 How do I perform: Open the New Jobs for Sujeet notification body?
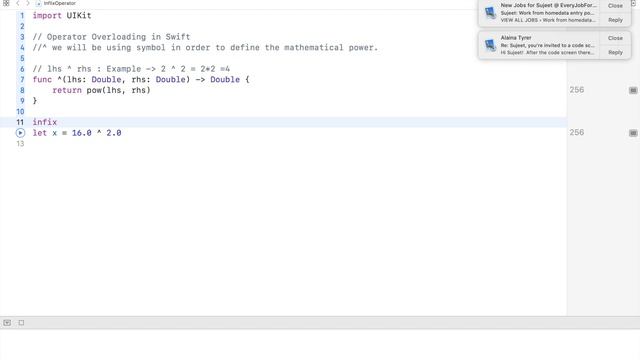(548, 13)
